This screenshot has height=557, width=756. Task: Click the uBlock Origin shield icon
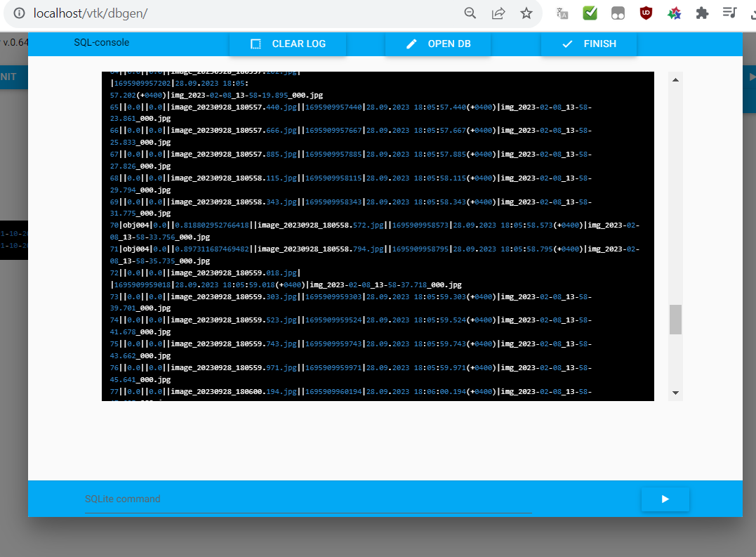tap(646, 13)
